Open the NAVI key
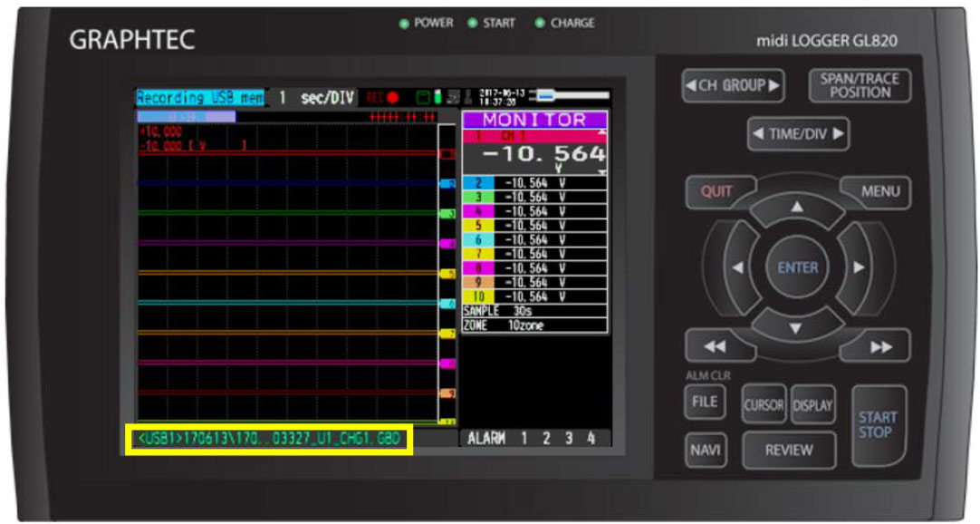Viewport: 980px width, 524px height. click(x=706, y=450)
